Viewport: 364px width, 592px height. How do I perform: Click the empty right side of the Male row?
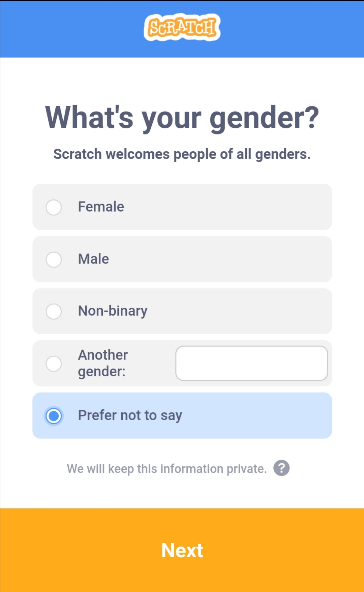[x=253, y=259]
